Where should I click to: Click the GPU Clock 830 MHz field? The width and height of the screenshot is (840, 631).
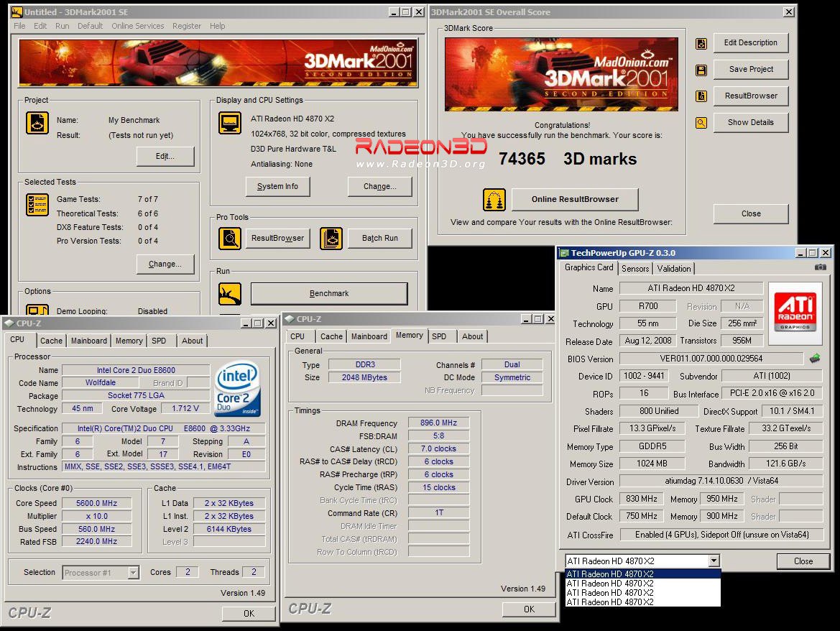(641, 499)
